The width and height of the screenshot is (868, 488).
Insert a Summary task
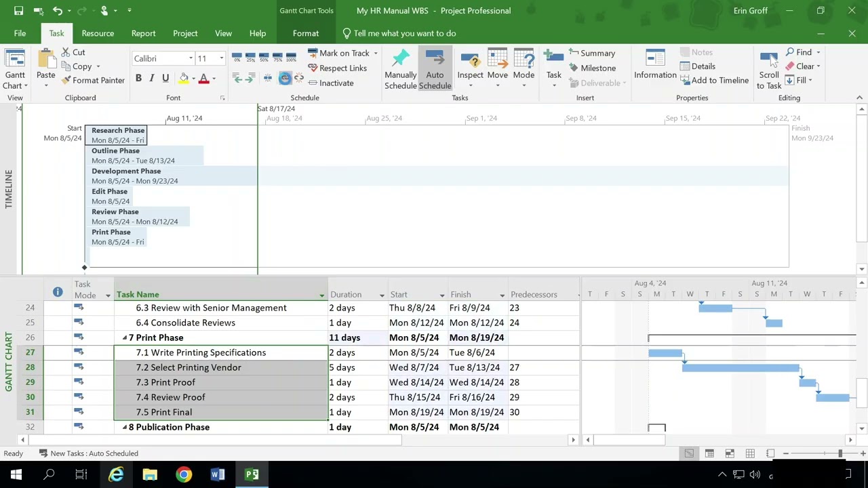[x=592, y=53]
